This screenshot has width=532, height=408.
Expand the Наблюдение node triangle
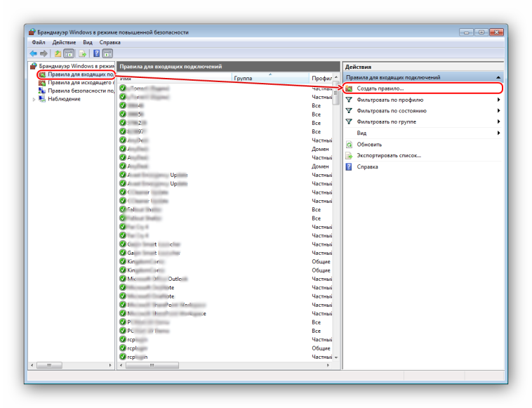(x=34, y=100)
